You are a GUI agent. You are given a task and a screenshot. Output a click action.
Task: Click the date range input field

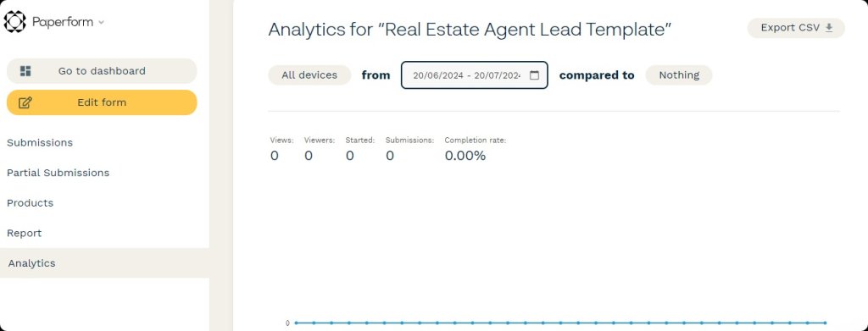pyautogui.click(x=475, y=75)
